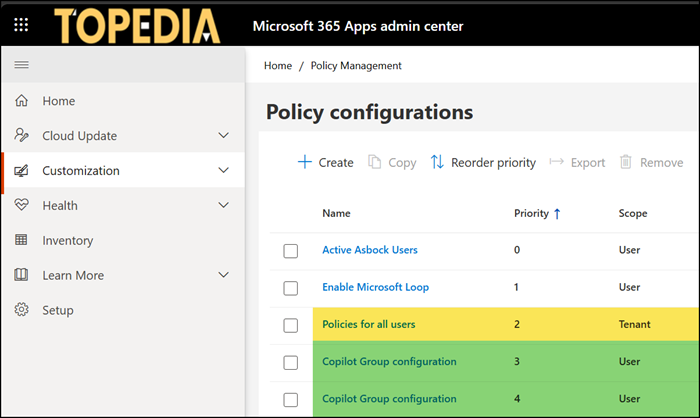Viewport: 700px width, 418px height.
Task: Click User scope of Enable Microsoft Loop
Action: tap(629, 287)
